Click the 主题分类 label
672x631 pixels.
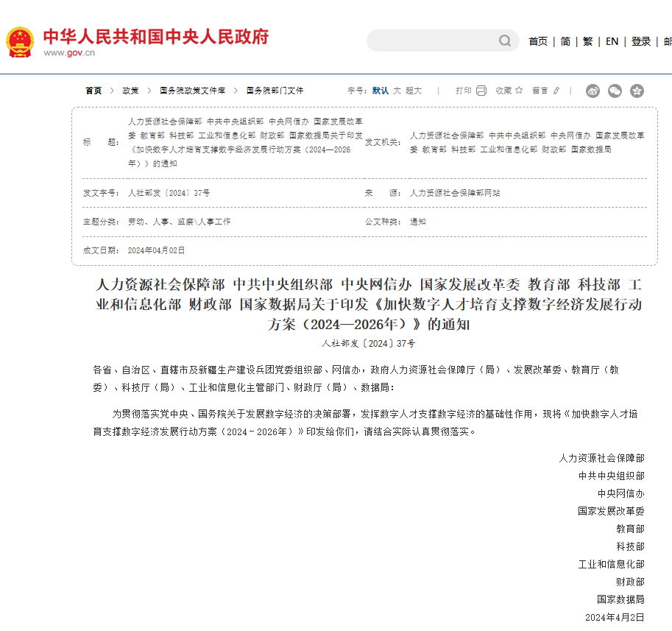101,222
